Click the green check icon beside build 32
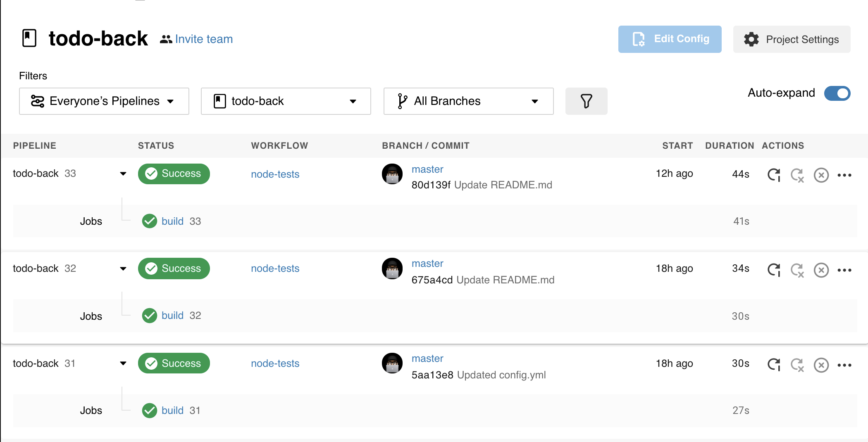Viewport: 868px width, 442px height. [149, 315]
